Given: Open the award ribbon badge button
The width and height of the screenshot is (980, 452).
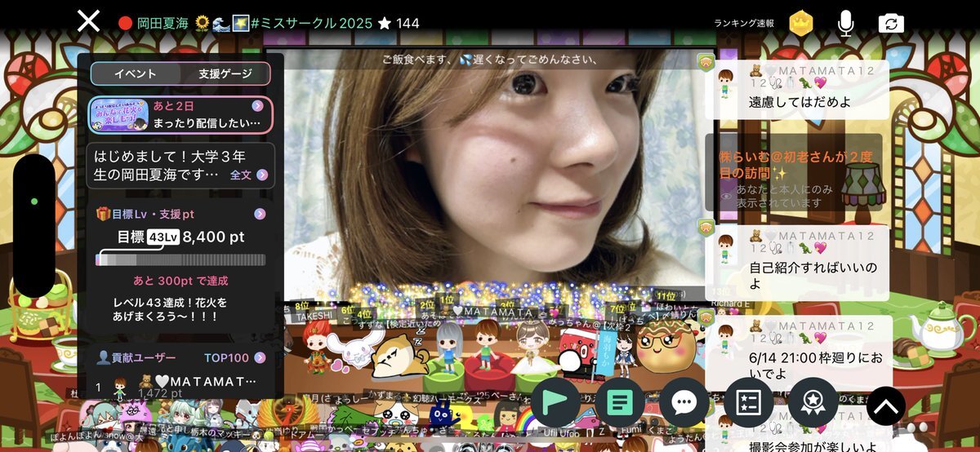Looking at the screenshot, I should 813,402.
